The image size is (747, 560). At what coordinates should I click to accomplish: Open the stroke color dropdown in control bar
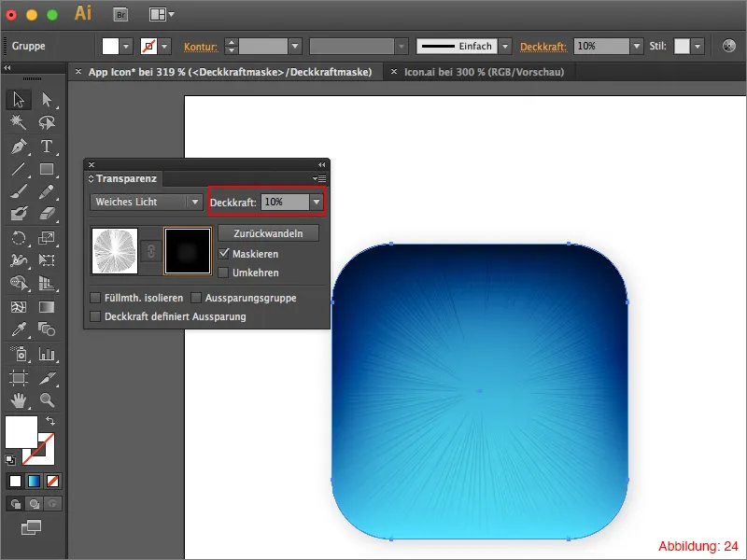pos(164,46)
